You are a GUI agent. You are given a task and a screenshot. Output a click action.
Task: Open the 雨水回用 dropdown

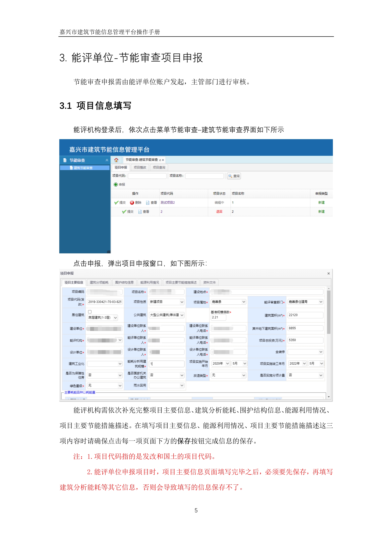click(167, 386)
